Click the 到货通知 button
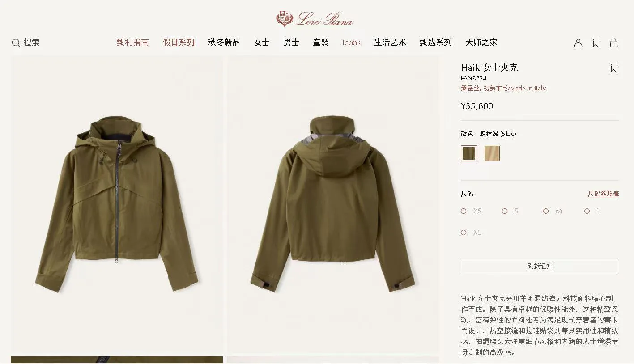 [540, 266]
